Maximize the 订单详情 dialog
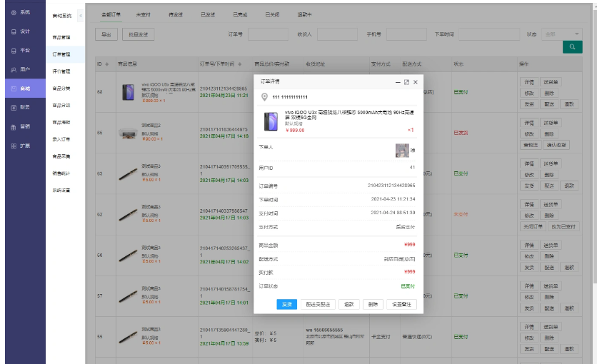This screenshot has height=364, width=597. 406,82
